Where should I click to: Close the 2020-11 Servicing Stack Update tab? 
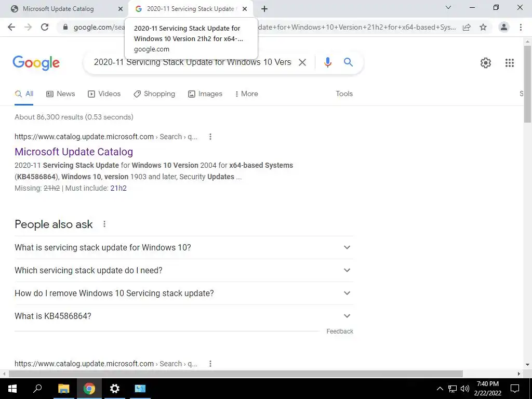point(245,9)
